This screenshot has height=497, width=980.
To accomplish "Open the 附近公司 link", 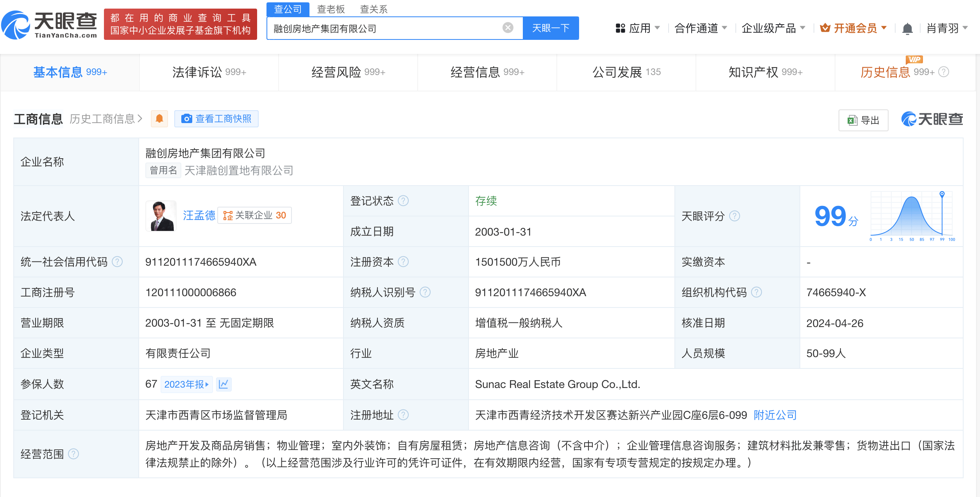I will click(x=775, y=415).
